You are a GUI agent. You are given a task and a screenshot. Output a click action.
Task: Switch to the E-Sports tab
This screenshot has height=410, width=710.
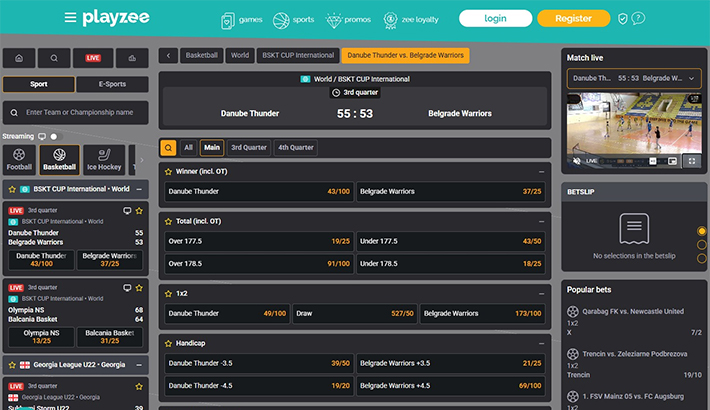point(112,84)
